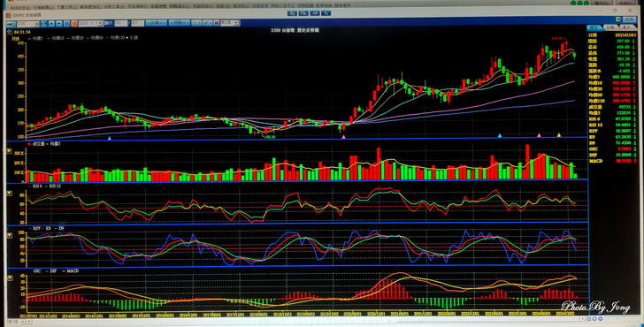This screenshot has width=644, height=327.
Task: Collapse the RSI sub-chart with yellow arrow
Action: point(10,193)
